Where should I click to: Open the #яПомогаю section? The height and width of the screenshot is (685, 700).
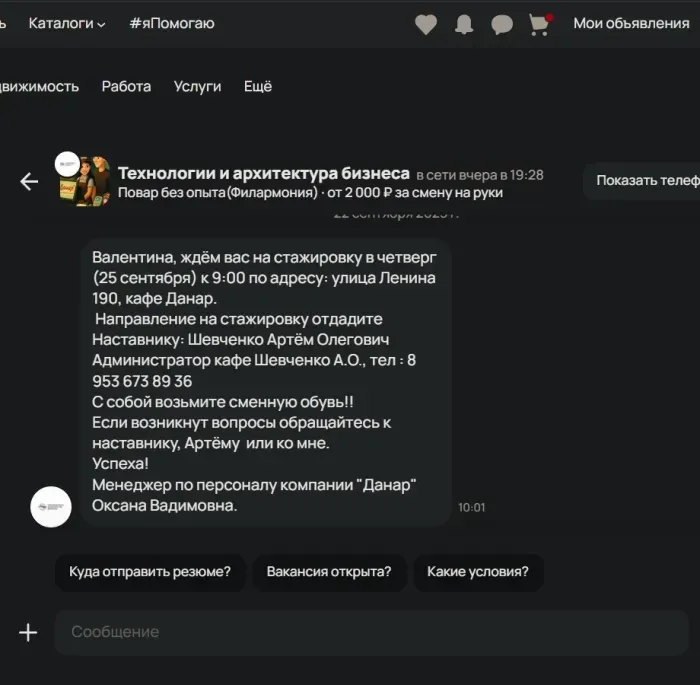tap(171, 23)
